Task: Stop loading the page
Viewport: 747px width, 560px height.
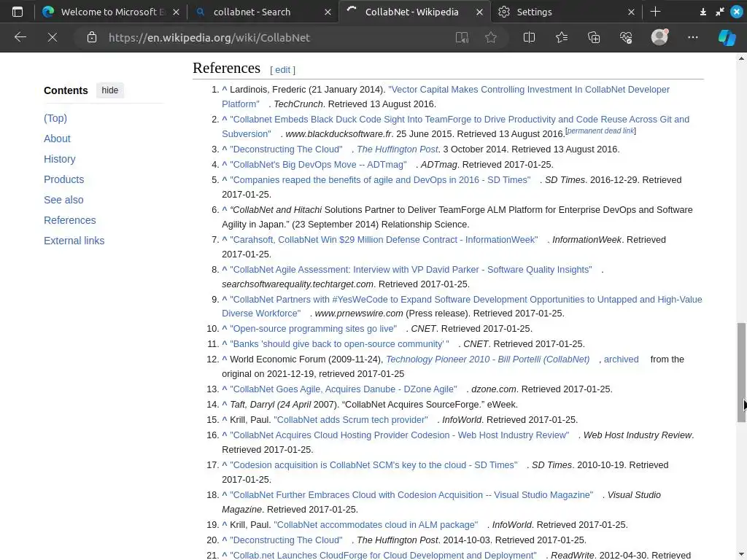Action: point(53,37)
